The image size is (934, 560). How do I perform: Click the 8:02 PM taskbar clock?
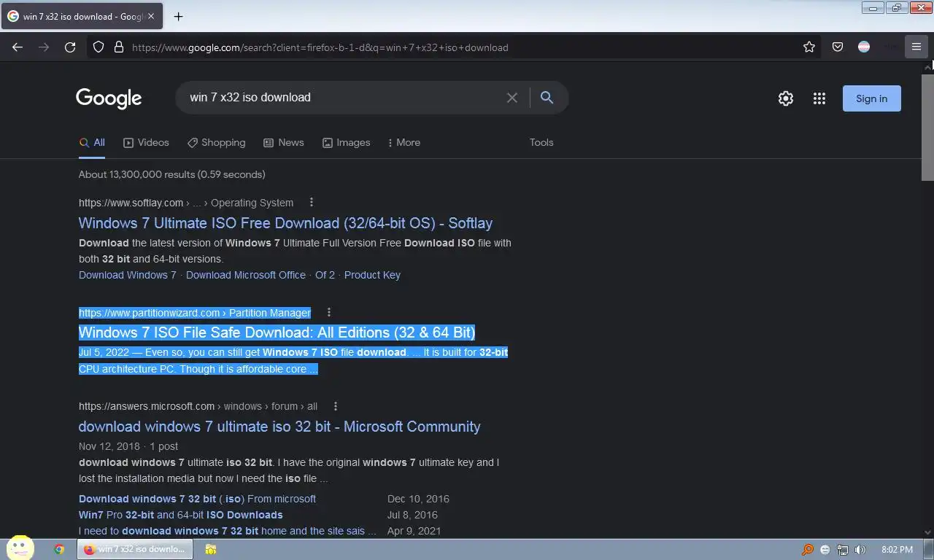(897, 550)
